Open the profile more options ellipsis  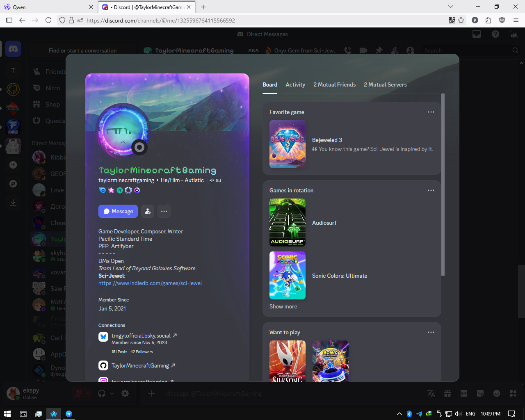pos(164,211)
